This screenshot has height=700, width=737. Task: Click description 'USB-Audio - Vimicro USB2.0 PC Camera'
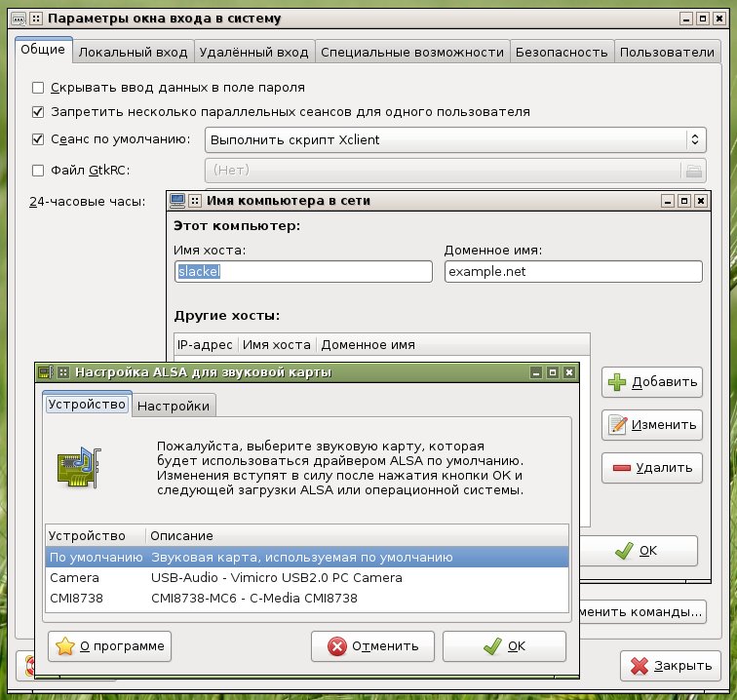click(277, 578)
